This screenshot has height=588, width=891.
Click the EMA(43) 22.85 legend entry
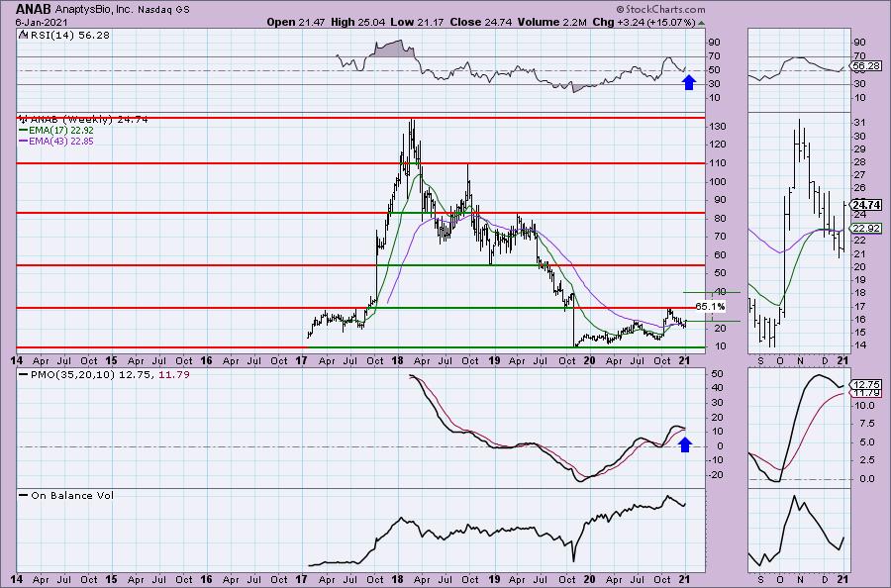56,141
